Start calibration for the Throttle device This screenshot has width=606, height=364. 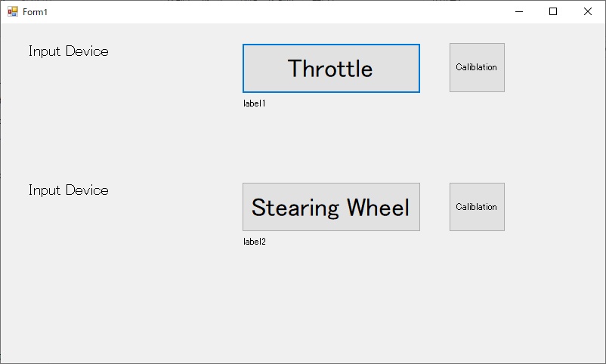click(x=477, y=68)
